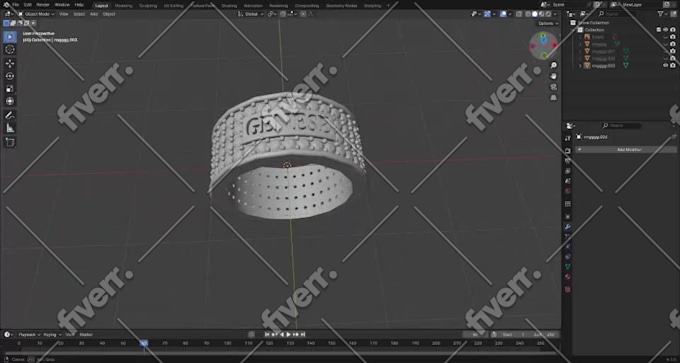Open the Global transform orientation dropdown

click(x=251, y=14)
